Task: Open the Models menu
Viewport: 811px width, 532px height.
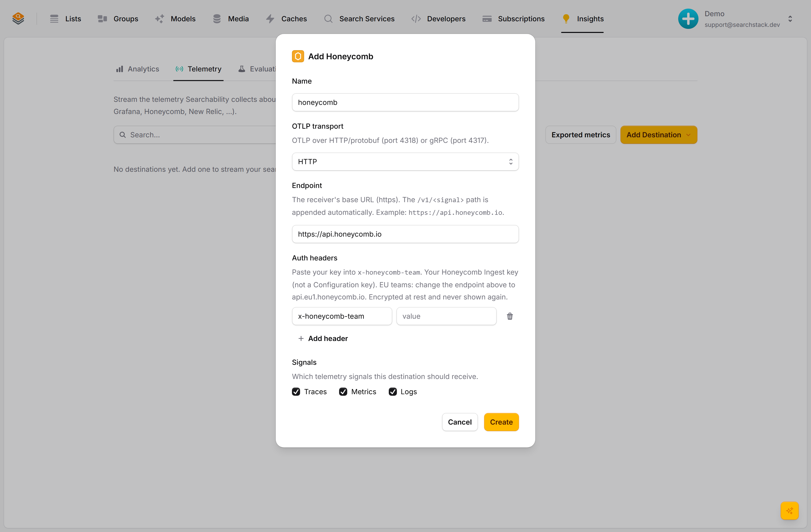Action: pos(175,19)
